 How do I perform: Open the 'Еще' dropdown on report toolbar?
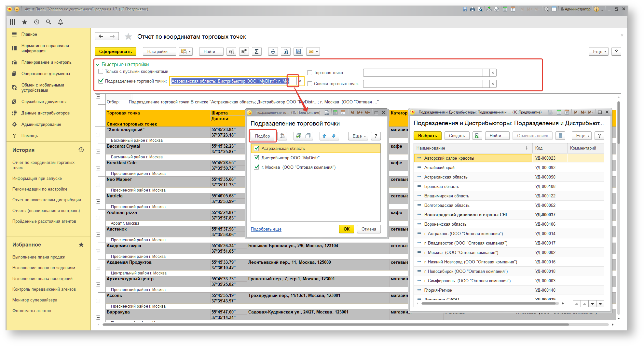coord(598,51)
